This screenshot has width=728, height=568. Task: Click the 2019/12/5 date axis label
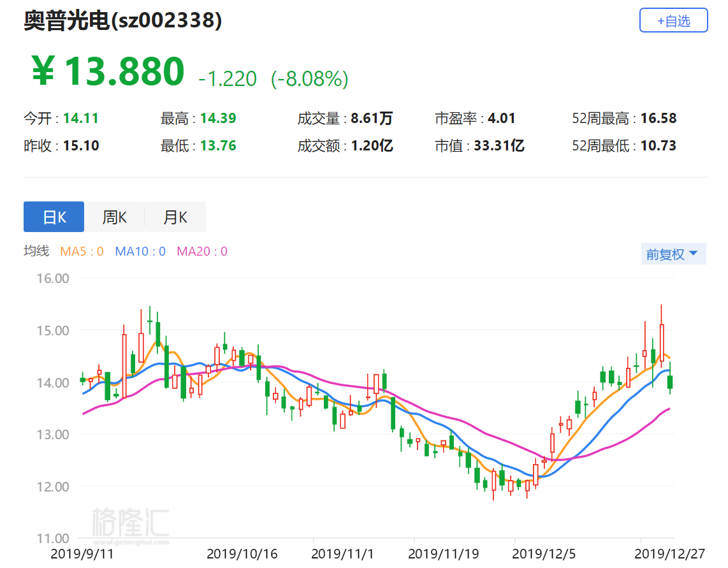coord(544,554)
